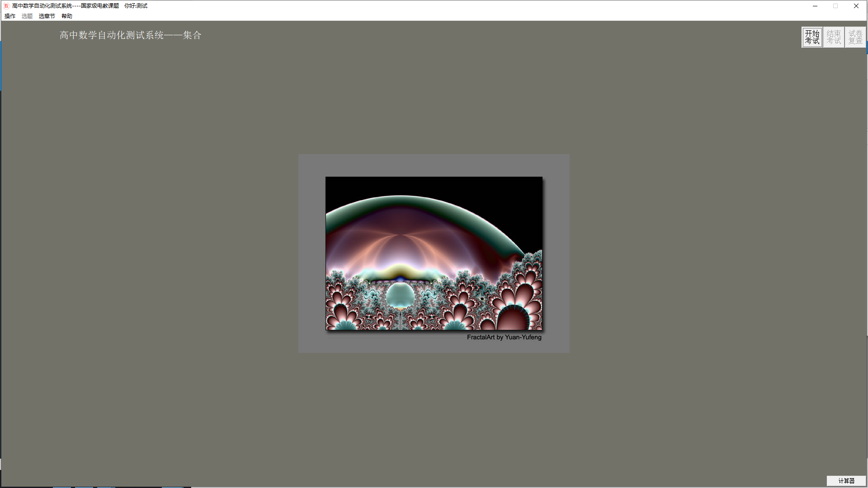The image size is (868, 488).
Task: Click the 高中数学自动化测试系统——集合 heading
Action: 130,35
